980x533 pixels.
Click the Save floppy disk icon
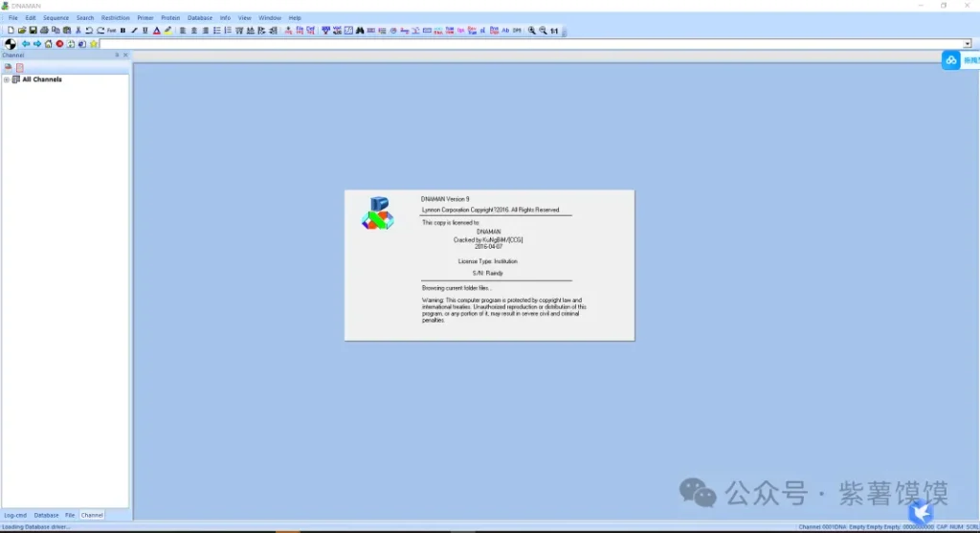pos(33,31)
